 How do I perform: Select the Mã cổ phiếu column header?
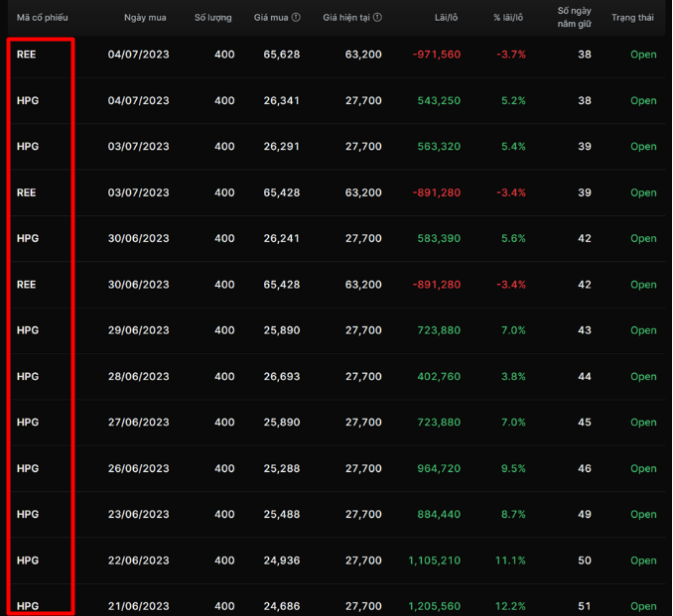(42, 18)
